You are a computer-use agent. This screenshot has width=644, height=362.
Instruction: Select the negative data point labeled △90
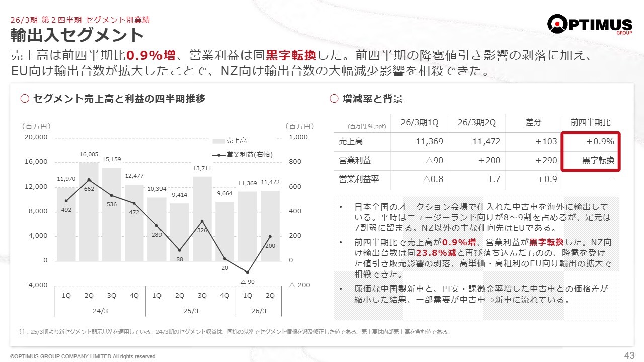248,272
